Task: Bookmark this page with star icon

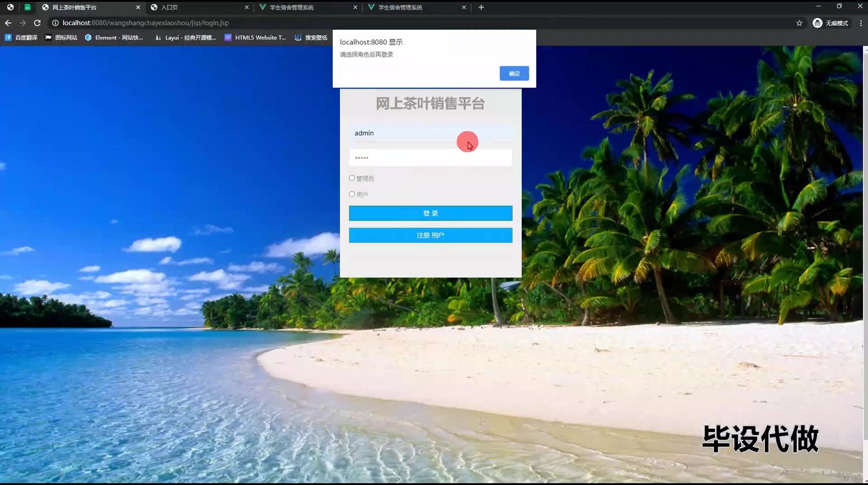Action: click(x=799, y=23)
